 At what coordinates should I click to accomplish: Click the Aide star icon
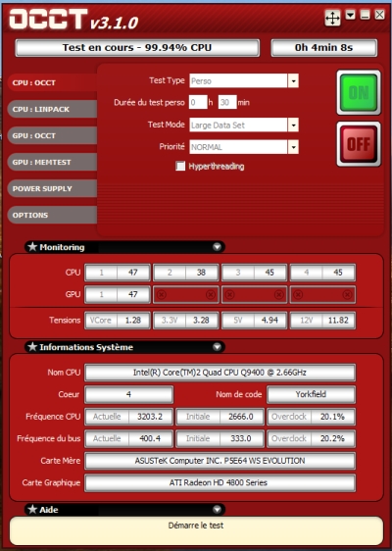click(x=32, y=509)
